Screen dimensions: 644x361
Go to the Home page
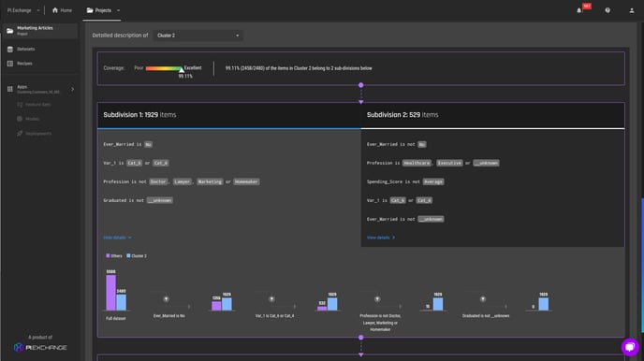62,10
